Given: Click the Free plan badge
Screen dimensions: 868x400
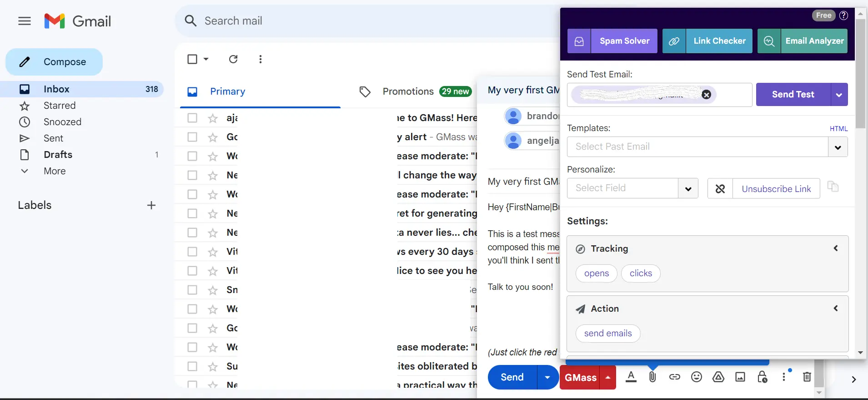Looking at the screenshot, I should [x=823, y=15].
